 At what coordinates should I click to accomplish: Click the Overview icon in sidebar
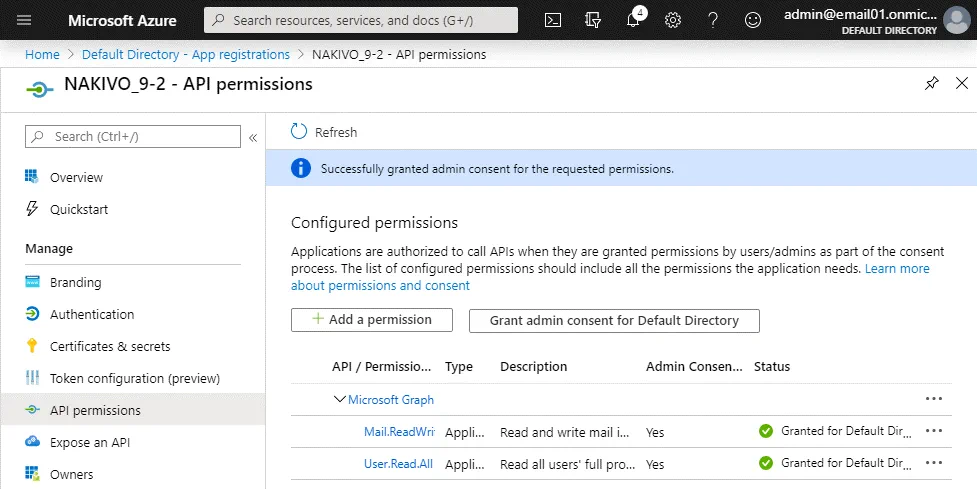32,176
